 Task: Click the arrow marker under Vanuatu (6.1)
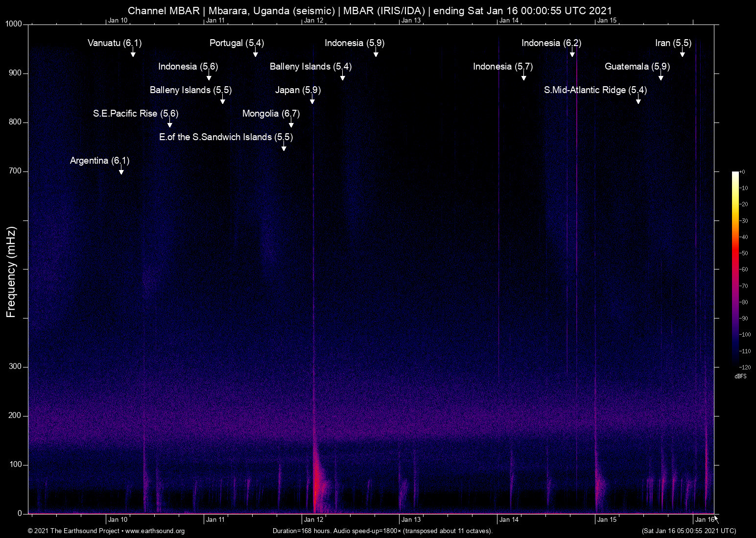[x=133, y=52]
